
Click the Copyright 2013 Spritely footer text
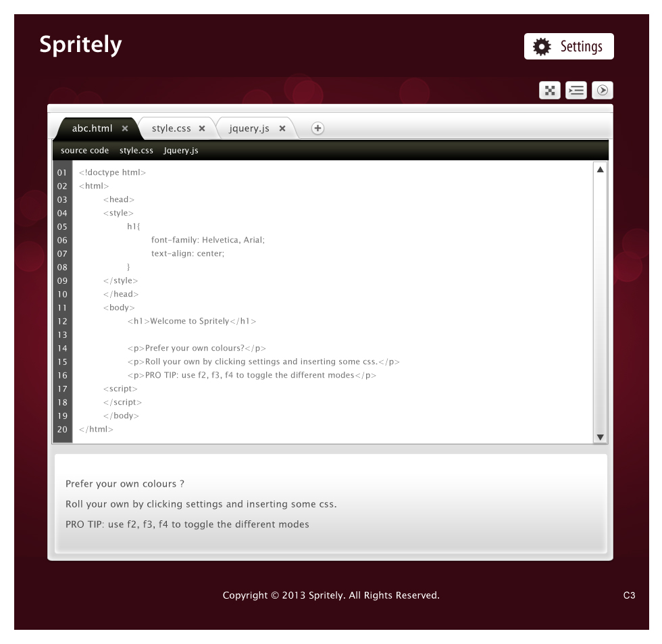click(x=331, y=595)
